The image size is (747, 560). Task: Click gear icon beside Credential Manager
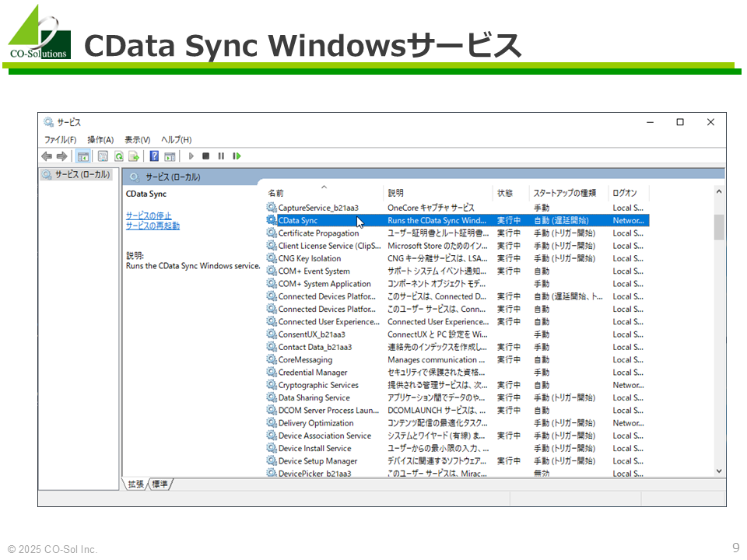tap(272, 373)
